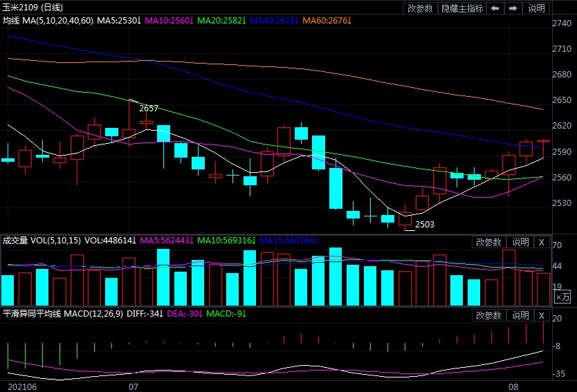Click the 玉米2109 (日线) chart title
Image resolution: width=577 pixels, height=392 pixels.
point(32,8)
